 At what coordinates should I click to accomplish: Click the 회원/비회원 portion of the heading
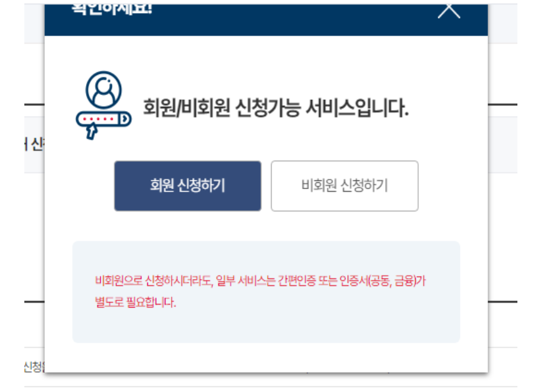point(187,108)
